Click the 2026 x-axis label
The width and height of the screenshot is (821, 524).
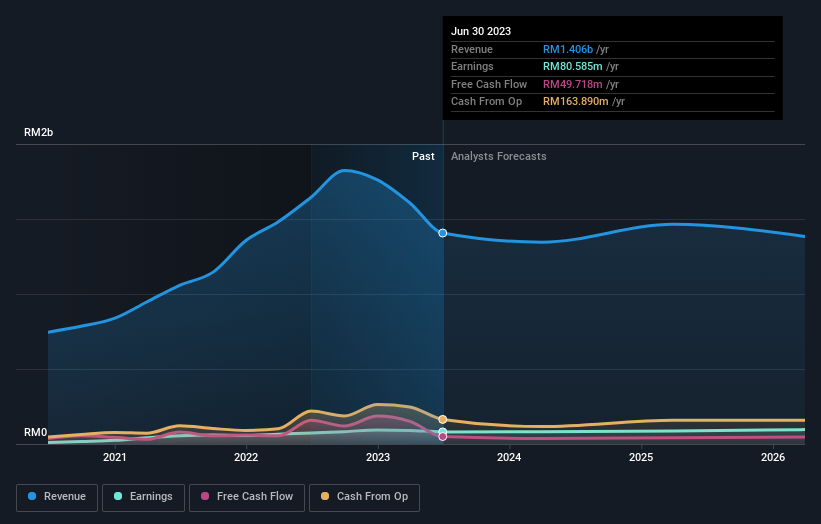[x=773, y=457]
